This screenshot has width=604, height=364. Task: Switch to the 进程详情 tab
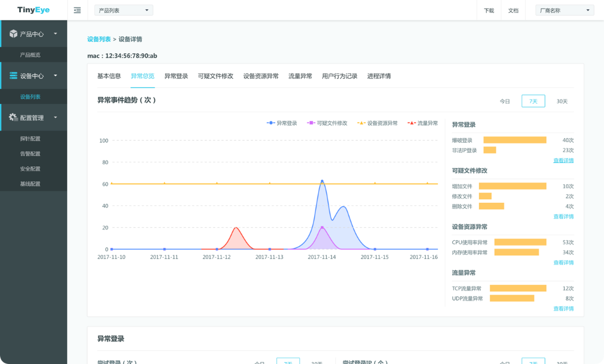click(379, 76)
